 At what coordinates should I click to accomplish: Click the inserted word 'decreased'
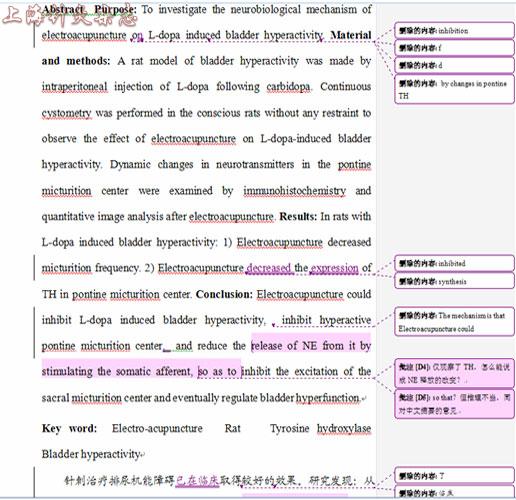pyautogui.click(x=269, y=268)
